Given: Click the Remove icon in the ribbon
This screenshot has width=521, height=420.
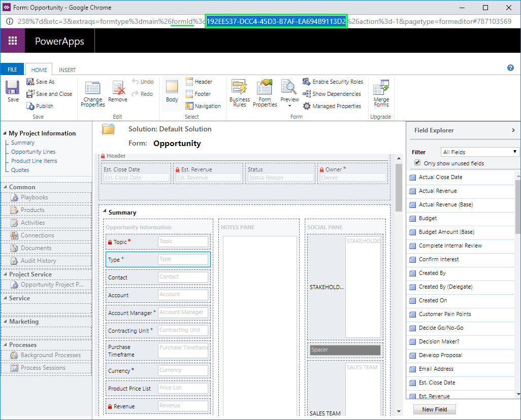Looking at the screenshot, I should coord(117,89).
